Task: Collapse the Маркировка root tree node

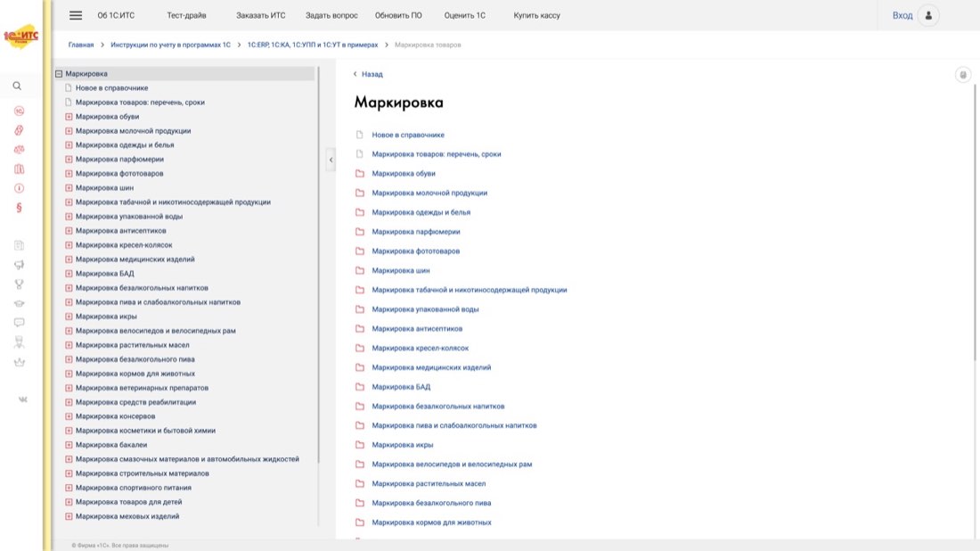Action: (x=59, y=74)
